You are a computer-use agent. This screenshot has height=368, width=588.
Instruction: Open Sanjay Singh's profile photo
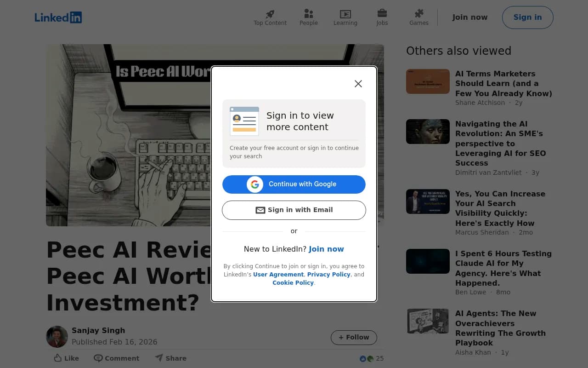pos(57,337)
